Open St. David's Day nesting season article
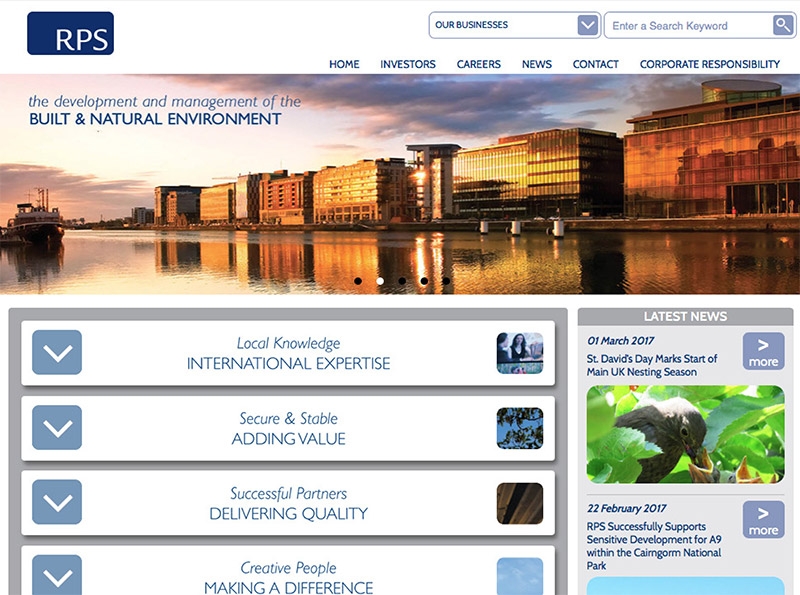The height and width of the screenshot is (595, 800). pyautogui.click(x=652, y=365)
